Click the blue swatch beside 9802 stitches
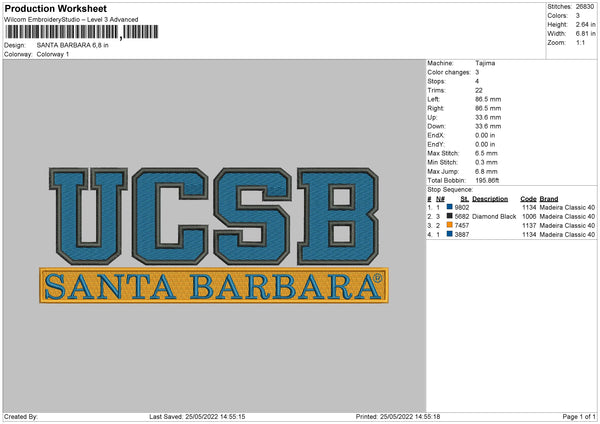 (x=450, y=207)
